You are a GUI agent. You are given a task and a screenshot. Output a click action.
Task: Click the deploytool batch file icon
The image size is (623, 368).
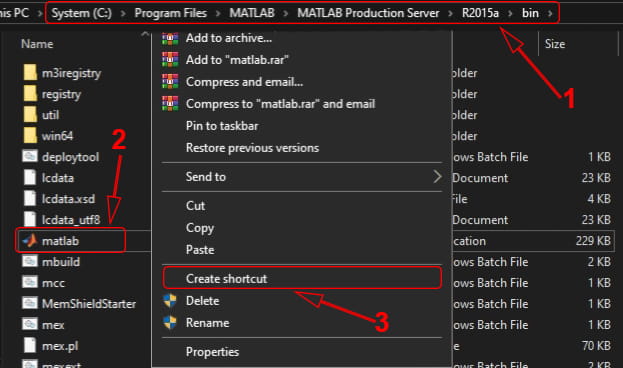tap(30, 157)
